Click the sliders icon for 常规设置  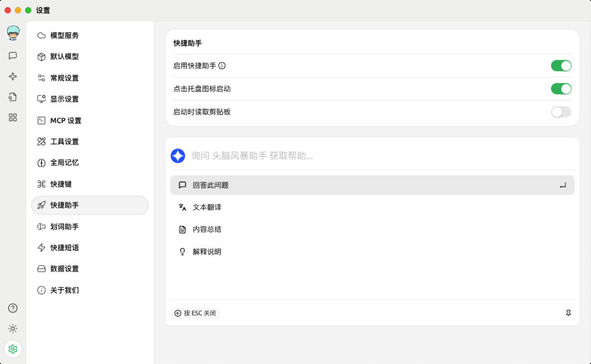[x=42, y=78]
